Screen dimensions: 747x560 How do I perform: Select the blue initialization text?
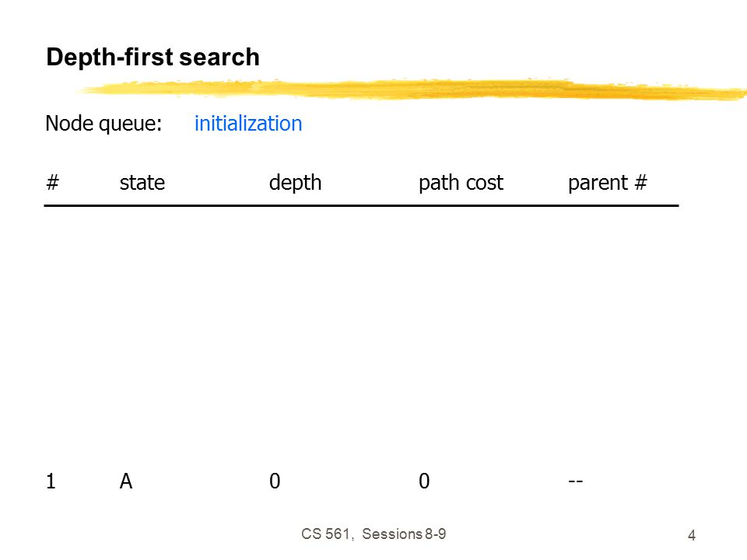248,124
